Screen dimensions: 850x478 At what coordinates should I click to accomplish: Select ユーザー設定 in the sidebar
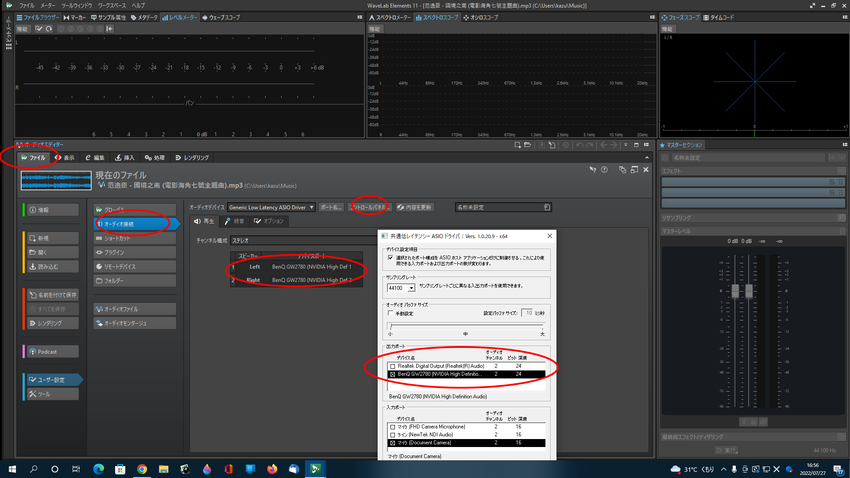(x=53, y=379)
